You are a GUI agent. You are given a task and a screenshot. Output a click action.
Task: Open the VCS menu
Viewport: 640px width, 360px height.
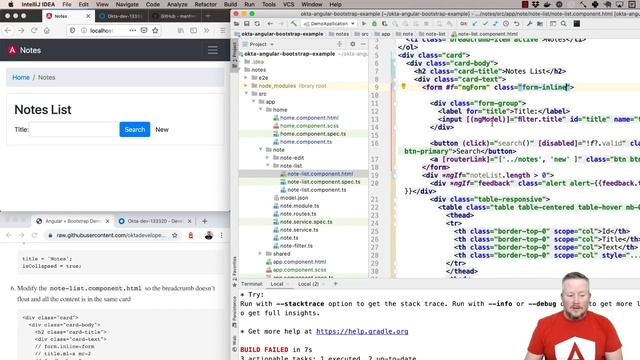coord(289,4)
